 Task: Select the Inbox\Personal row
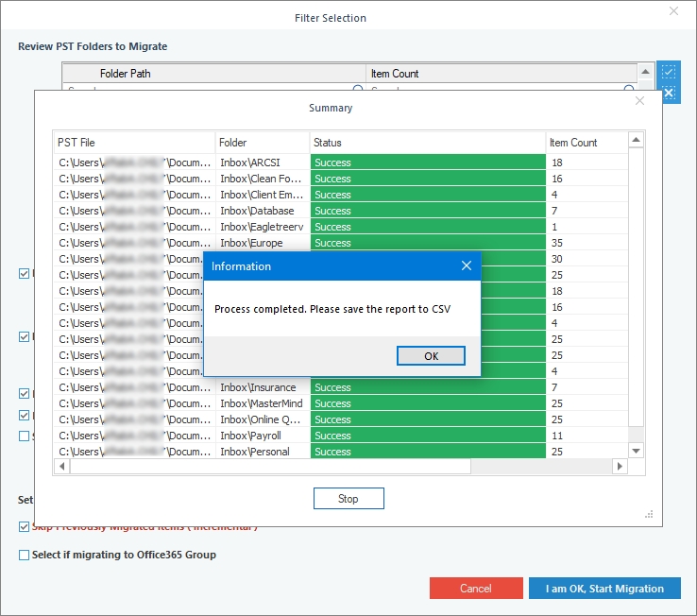(x=341, y=452)
